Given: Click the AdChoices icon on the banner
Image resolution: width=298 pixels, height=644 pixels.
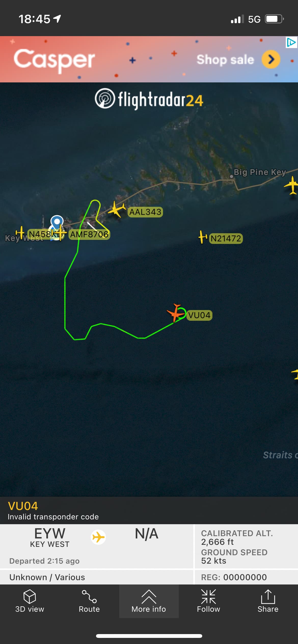Looking at the screenshot, I should point(291,42).
